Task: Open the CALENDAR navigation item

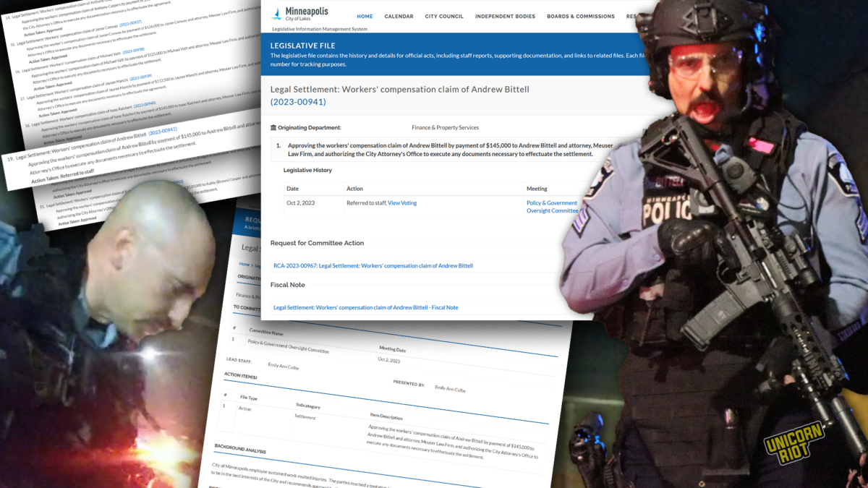Action: (x=399, y=16)
